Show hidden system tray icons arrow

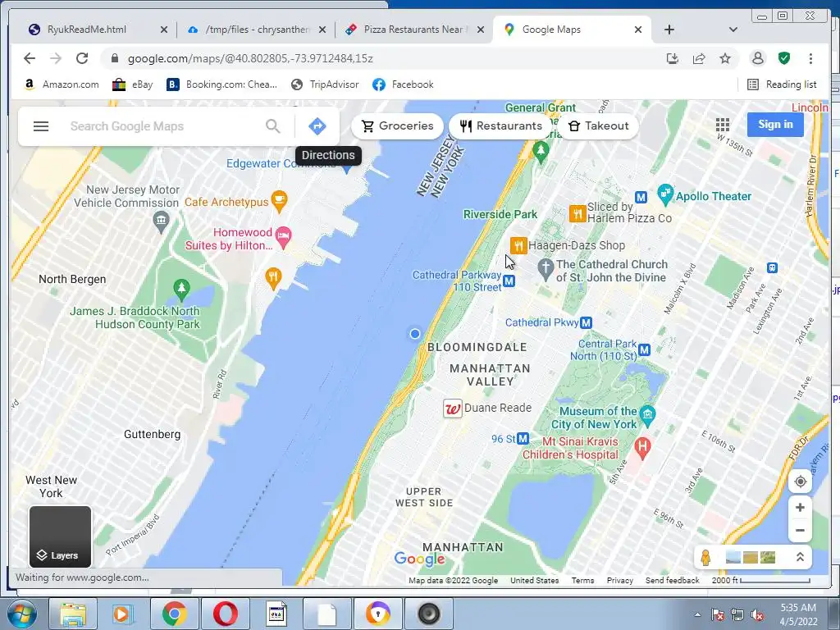697,614
